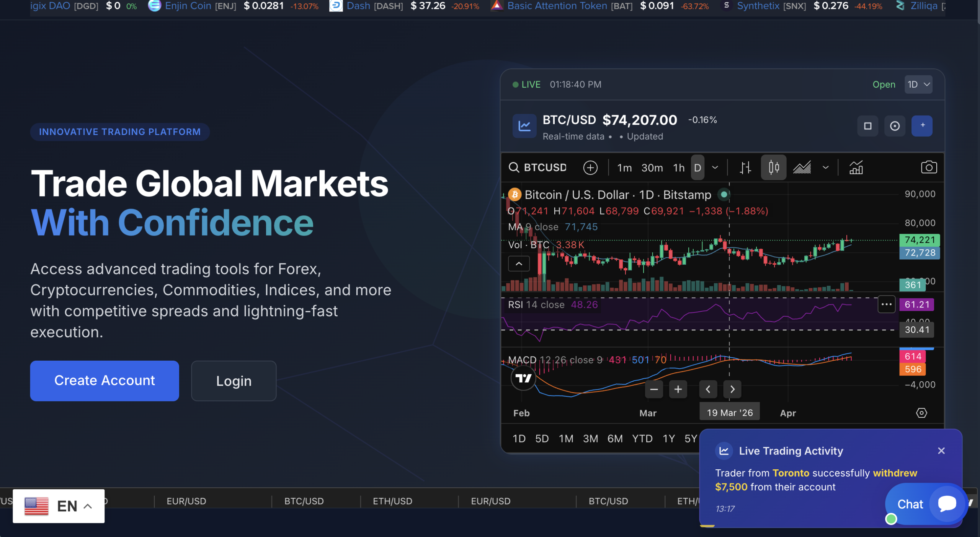Click the blue plus button near the price header

pyautogui.click(x=922, y=125)
